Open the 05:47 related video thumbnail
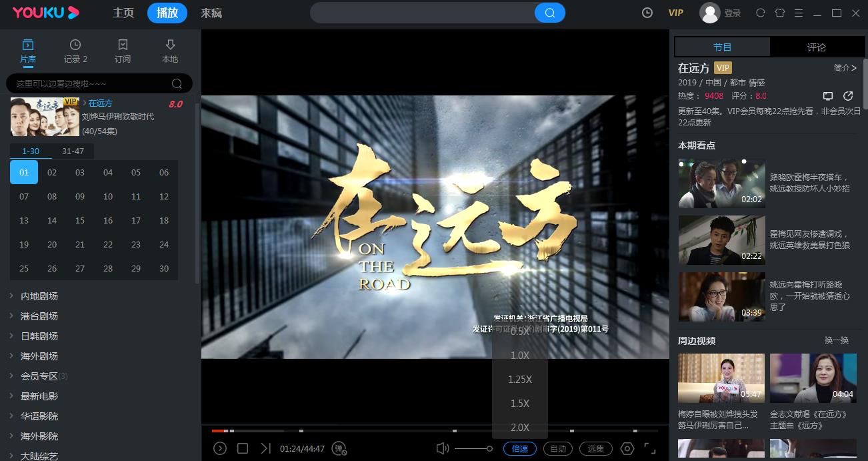The image size is (868, 461). pos(721,378)
